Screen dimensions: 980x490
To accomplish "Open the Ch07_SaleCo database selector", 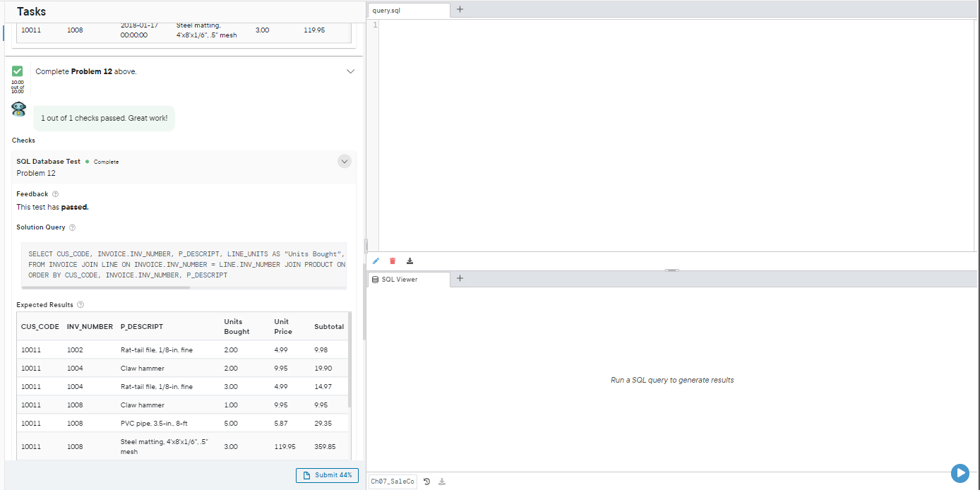I will pos(392,482).
